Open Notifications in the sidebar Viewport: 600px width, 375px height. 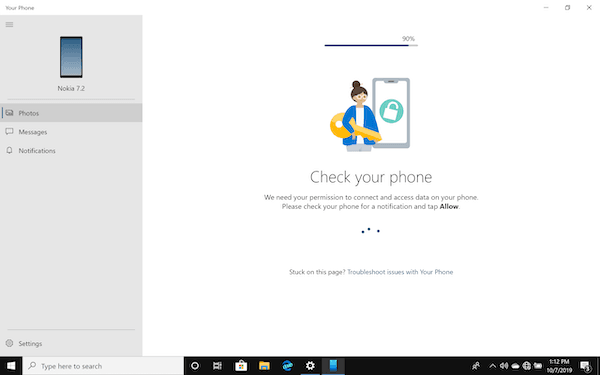pos(71,150)
